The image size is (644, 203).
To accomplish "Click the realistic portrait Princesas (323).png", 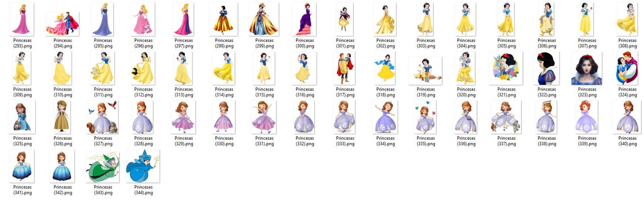I will coord(587,68).
